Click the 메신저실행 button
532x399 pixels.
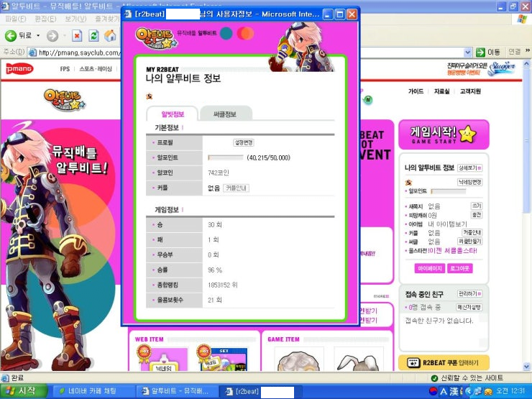469,307
